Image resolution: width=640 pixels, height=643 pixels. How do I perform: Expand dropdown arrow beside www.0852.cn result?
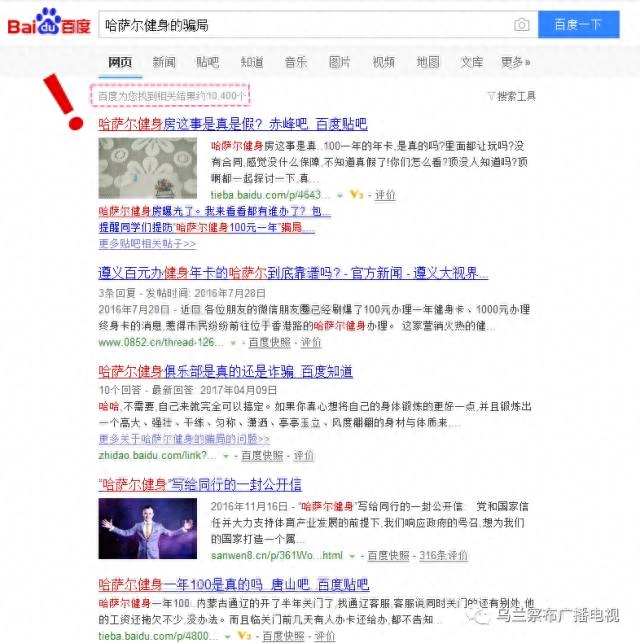coord(233,343)
